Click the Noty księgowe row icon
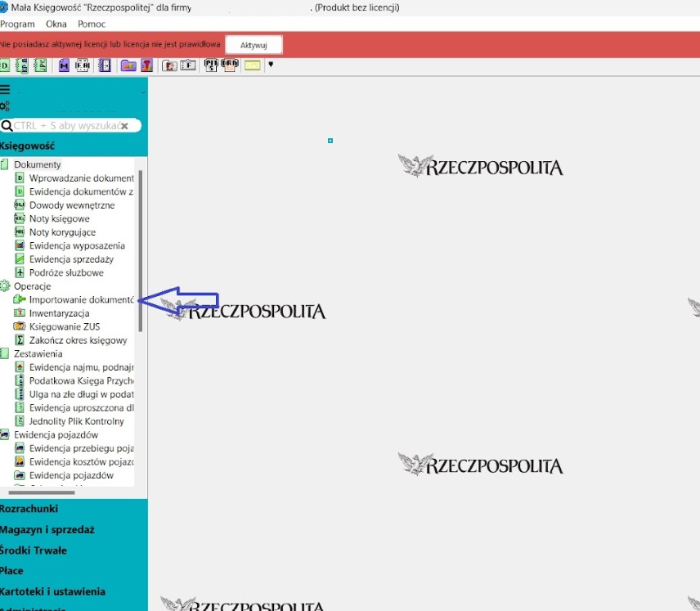 (x=19, y=218)
